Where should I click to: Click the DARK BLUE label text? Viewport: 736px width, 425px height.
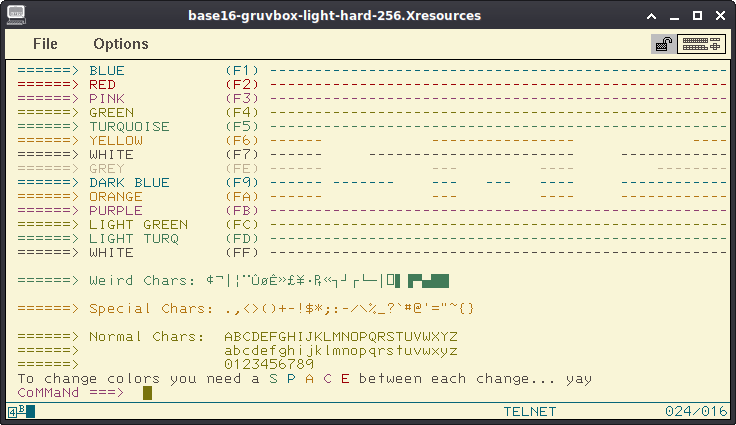point(130,183)
